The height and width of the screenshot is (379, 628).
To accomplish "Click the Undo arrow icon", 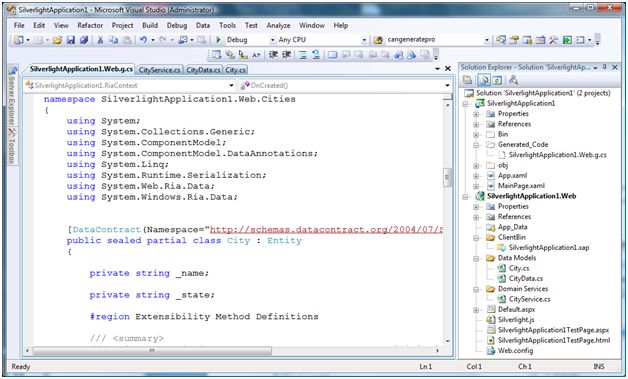I will pyautogui.click(x=143, y=40).
